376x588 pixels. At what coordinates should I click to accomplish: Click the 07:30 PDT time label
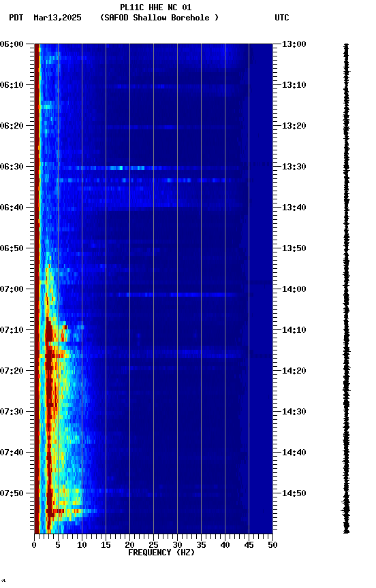pyautogui.click(x=12, y=412)
